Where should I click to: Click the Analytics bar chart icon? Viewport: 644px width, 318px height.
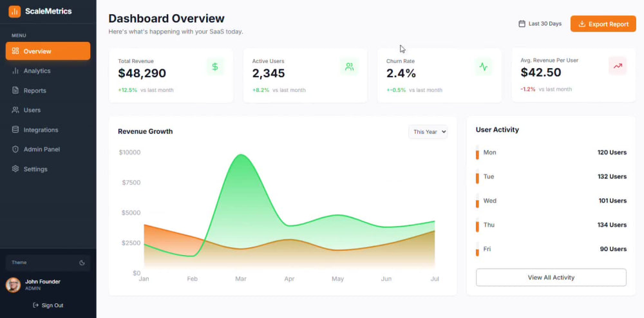[15, 71]
